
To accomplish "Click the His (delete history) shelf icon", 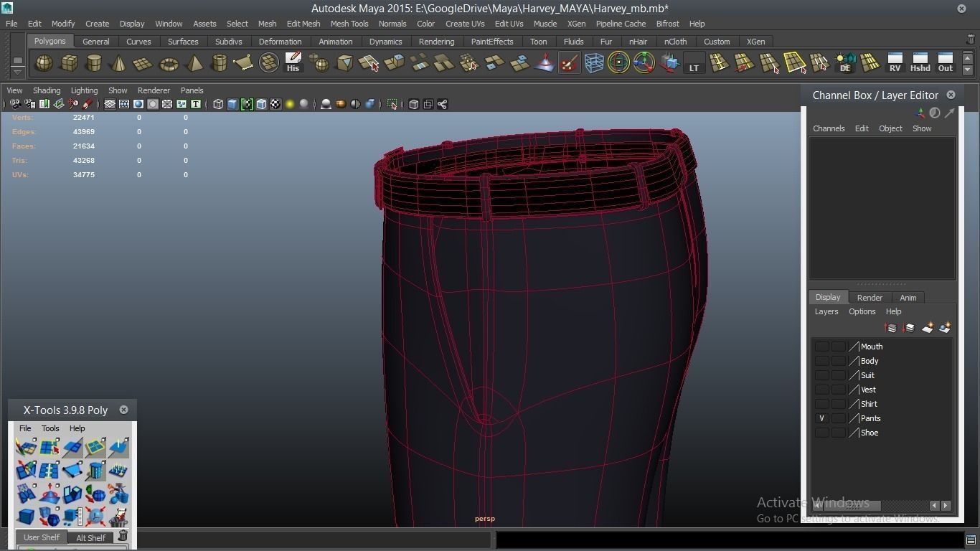I will pyautogui.click(x=293, y=63).
